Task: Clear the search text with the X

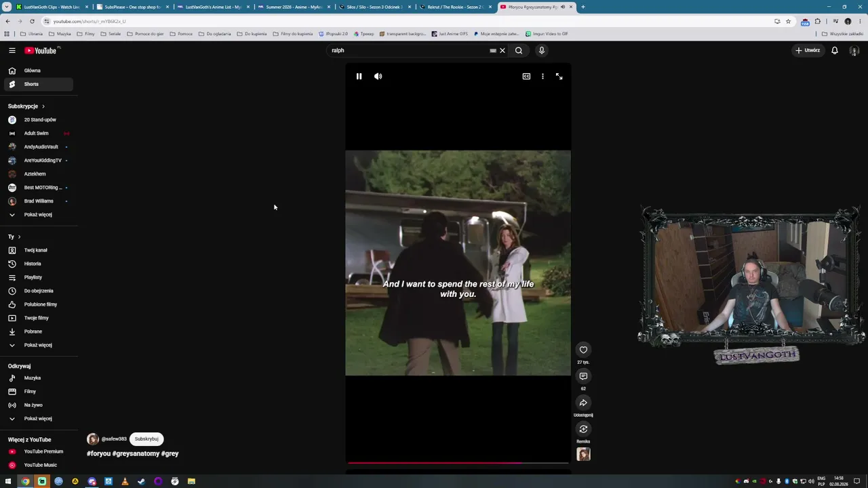Action: [502, 50]
